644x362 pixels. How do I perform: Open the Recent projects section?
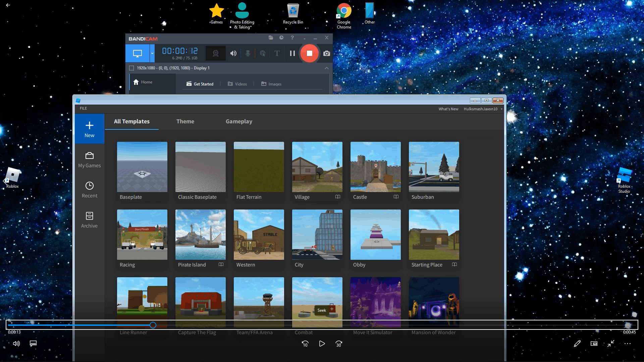click(x=89, y=190)
